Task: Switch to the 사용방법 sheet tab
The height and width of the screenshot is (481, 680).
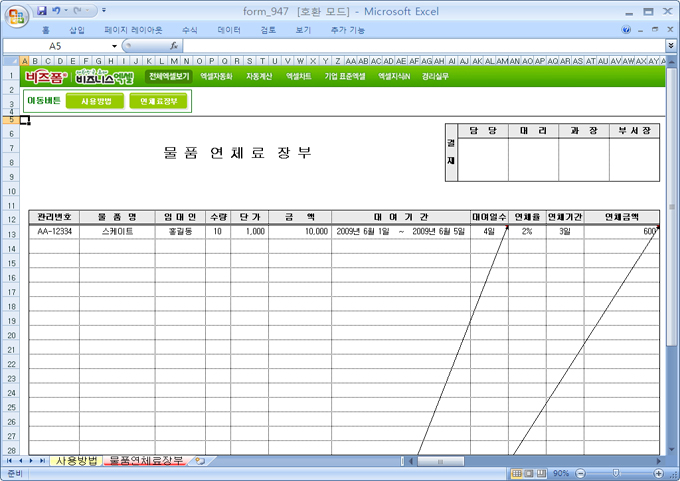Action: coord(76,461)
